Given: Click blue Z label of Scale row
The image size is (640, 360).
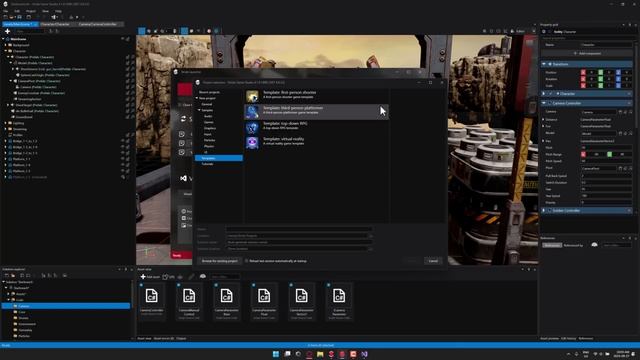Looking at the screenshot, I should tap(618, 85).
